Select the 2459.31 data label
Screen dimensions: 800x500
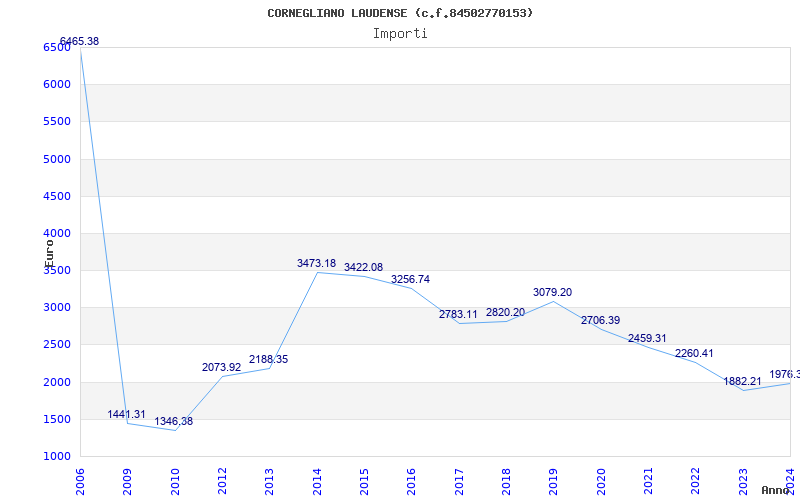(647, 338)
